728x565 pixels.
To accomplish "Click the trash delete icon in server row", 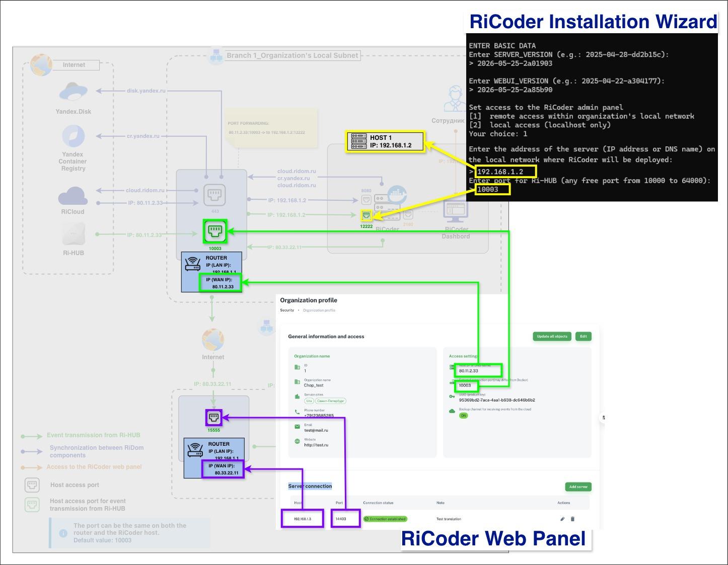I will coord(572,519).
